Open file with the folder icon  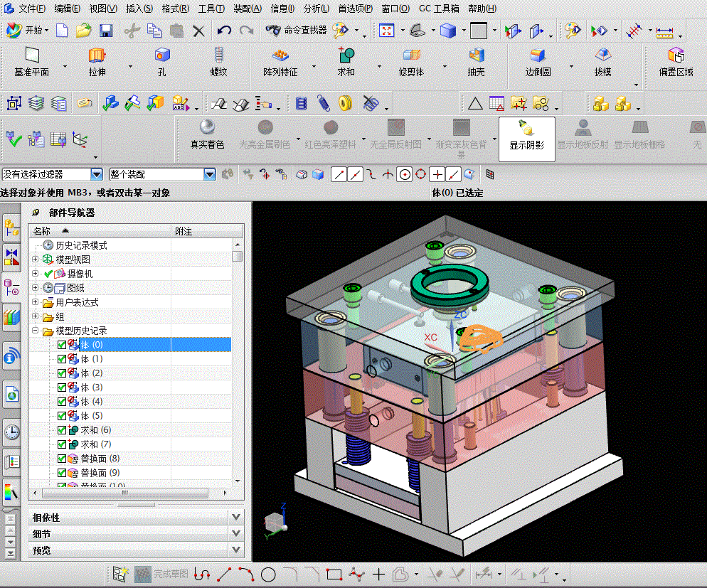point(83,31)
